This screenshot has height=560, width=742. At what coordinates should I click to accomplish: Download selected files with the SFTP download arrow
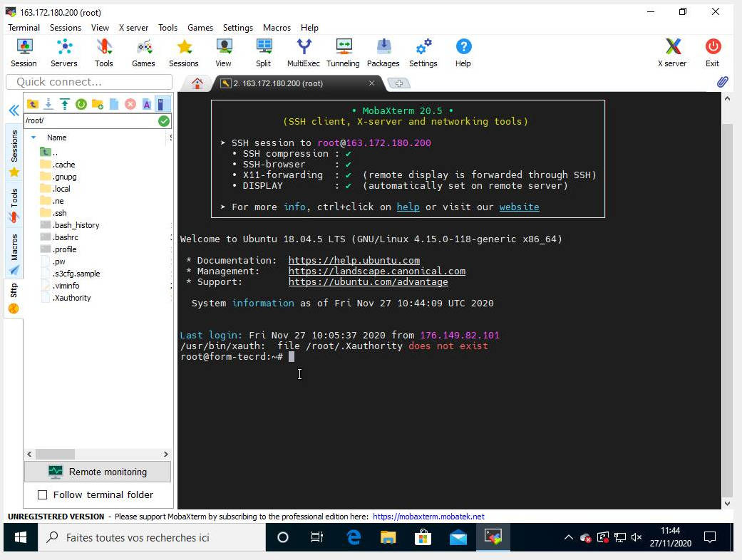click(x=48, y=104)
